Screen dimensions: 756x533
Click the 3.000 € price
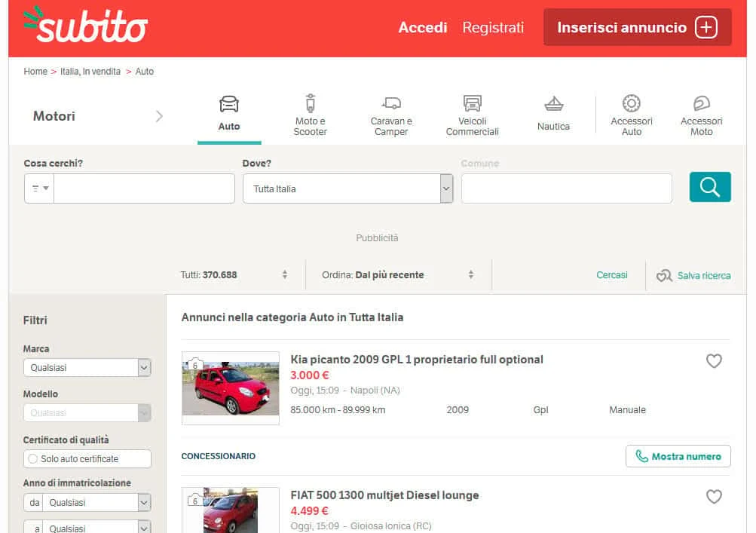(310, 375)
